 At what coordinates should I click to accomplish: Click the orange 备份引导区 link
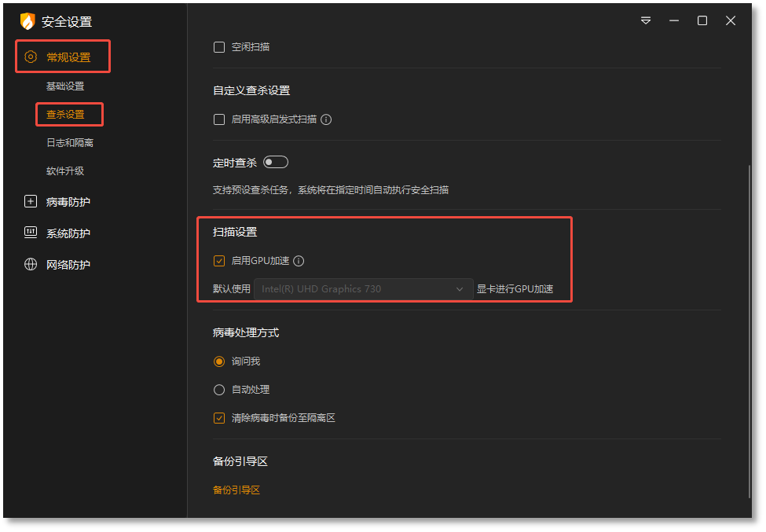pyautogui.click(x=236, y=490)
